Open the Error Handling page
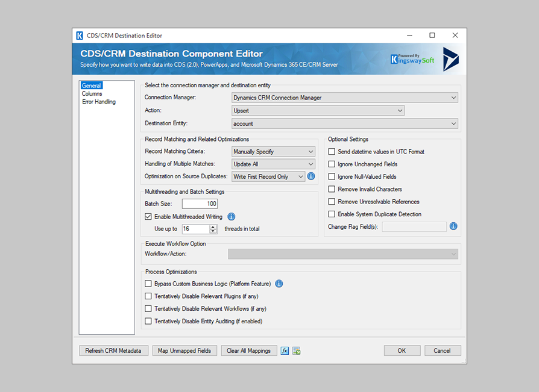The width and height of the screenshot is (539, 392). [x=99, y=101]
